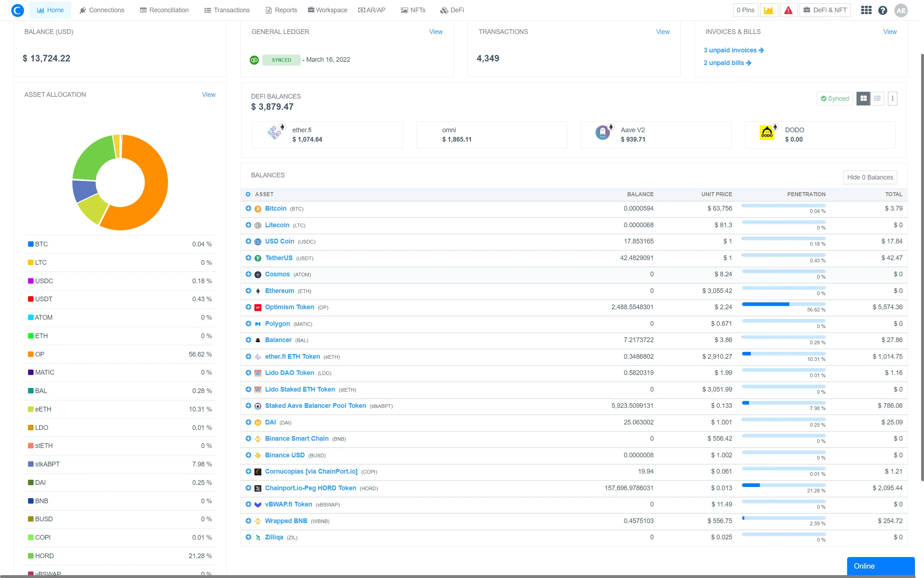Click the Ethereum diamond icon
The height and width of the screenshot is (578, 924).
click(258, 291)
